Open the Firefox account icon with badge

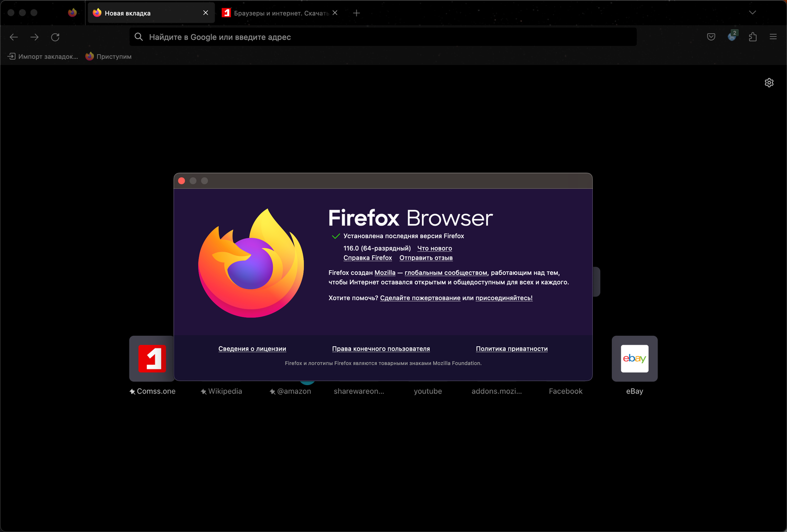point(732,36)
